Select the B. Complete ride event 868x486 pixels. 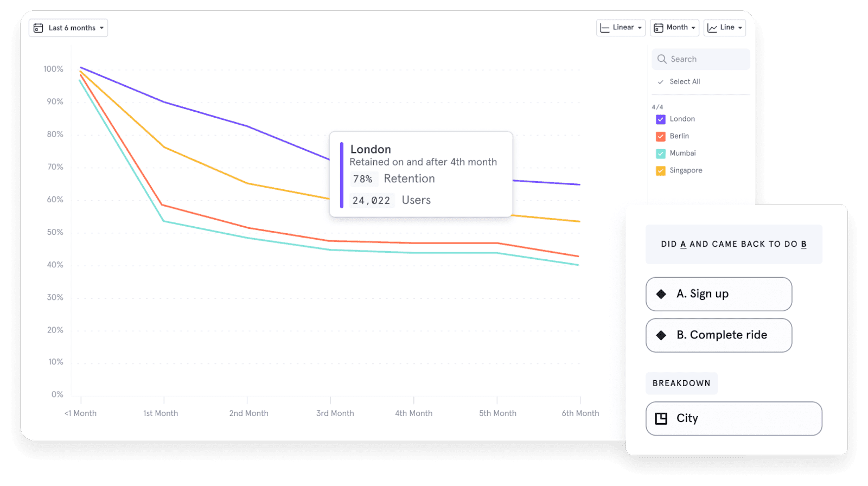(x=718, y=335)
